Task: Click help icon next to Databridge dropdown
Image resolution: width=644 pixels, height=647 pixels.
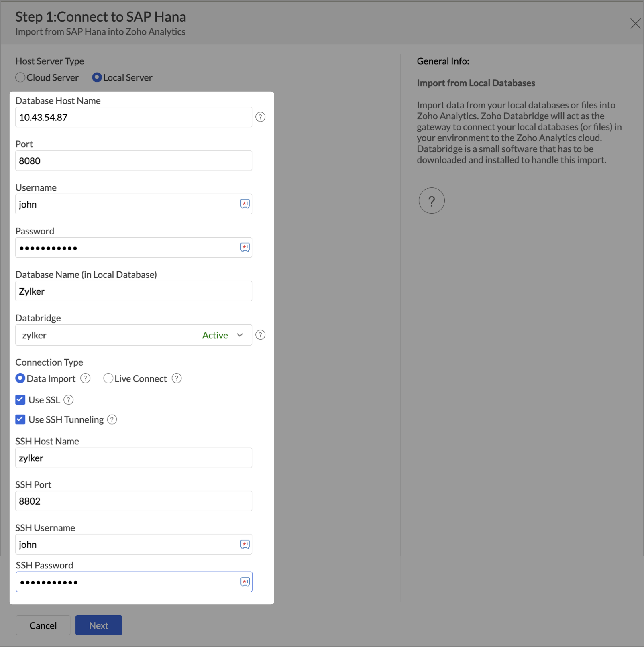Action: click(x=260, y=335)
